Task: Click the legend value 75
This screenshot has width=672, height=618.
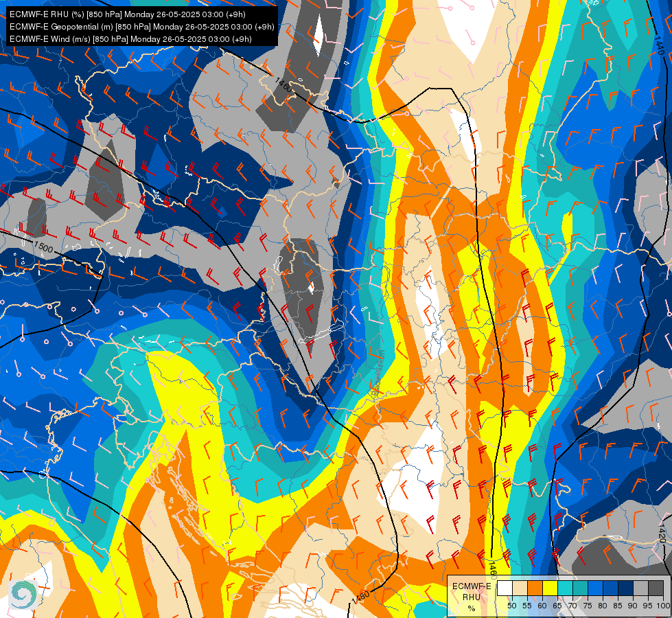Action: click(587, 606)
